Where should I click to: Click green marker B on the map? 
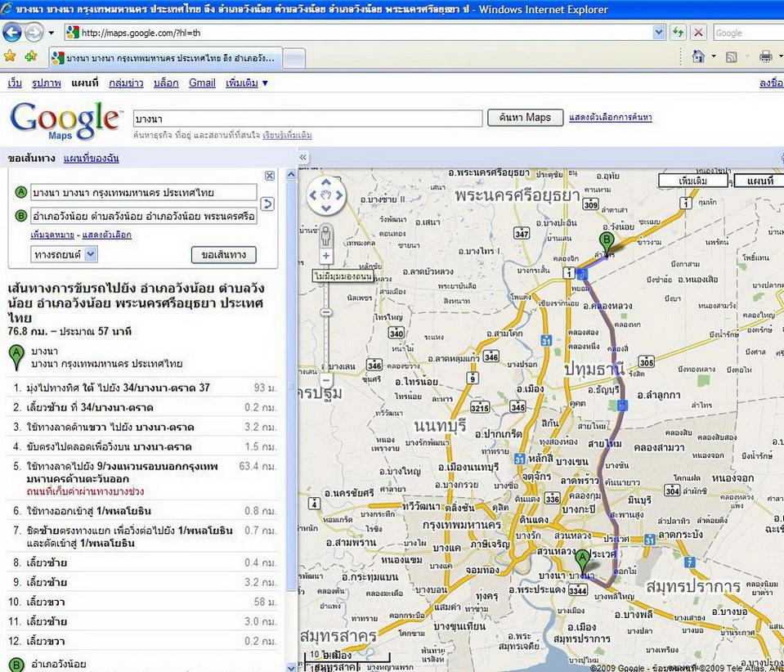[x=607, y=244]
